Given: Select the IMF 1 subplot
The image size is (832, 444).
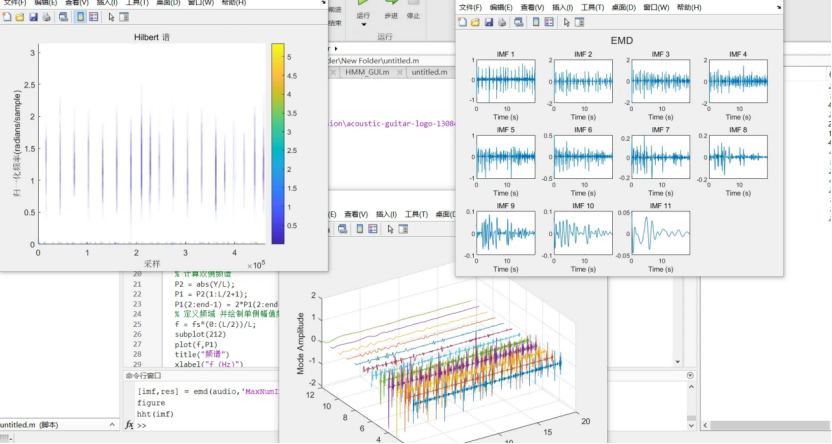Looking at the screenshot, I should click(x=505, y=81).
